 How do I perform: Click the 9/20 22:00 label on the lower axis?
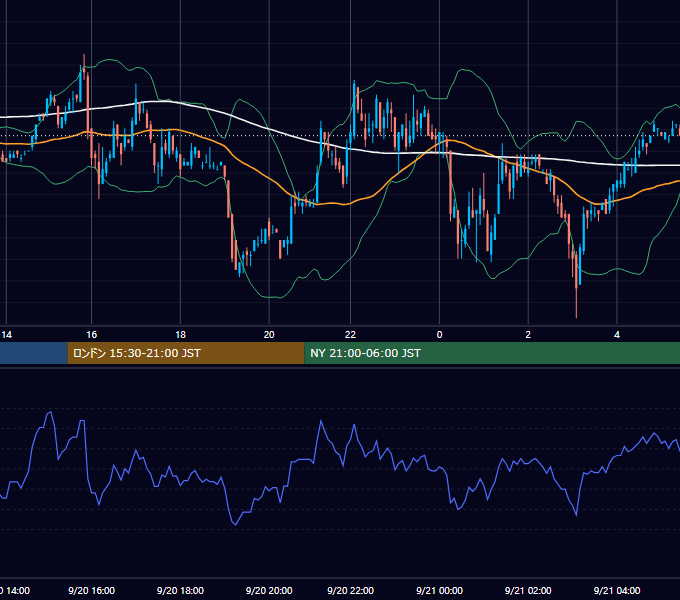tap(350, 590)
